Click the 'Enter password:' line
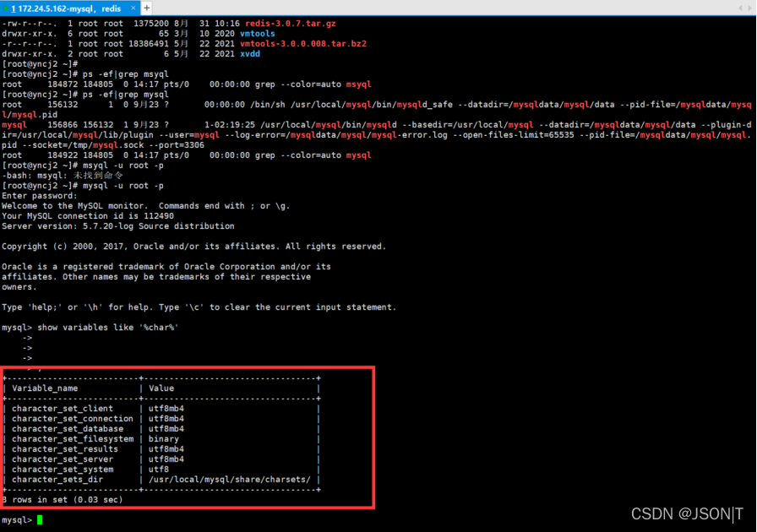The width and height of the screenshot is (757, 532). pyautogui.click(x=40, y=196)
